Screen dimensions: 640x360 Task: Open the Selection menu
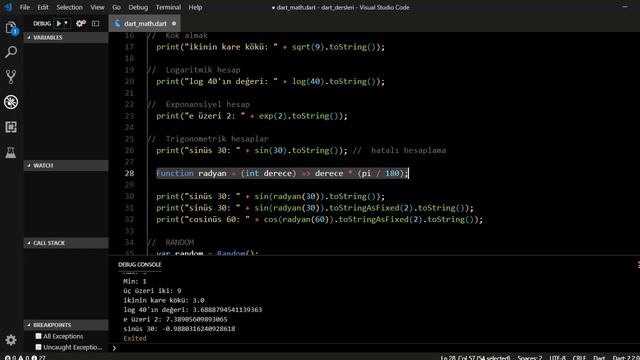click(x=69, y=7)
